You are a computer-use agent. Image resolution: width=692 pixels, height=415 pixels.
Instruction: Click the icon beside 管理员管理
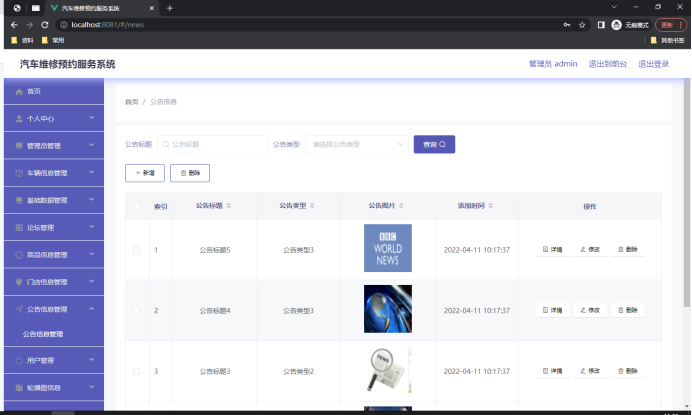pyautogui.click(x=19, y=146)
